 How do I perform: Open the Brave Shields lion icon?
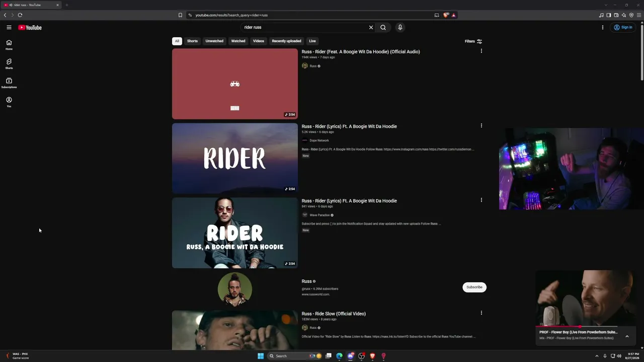point(446,15)
